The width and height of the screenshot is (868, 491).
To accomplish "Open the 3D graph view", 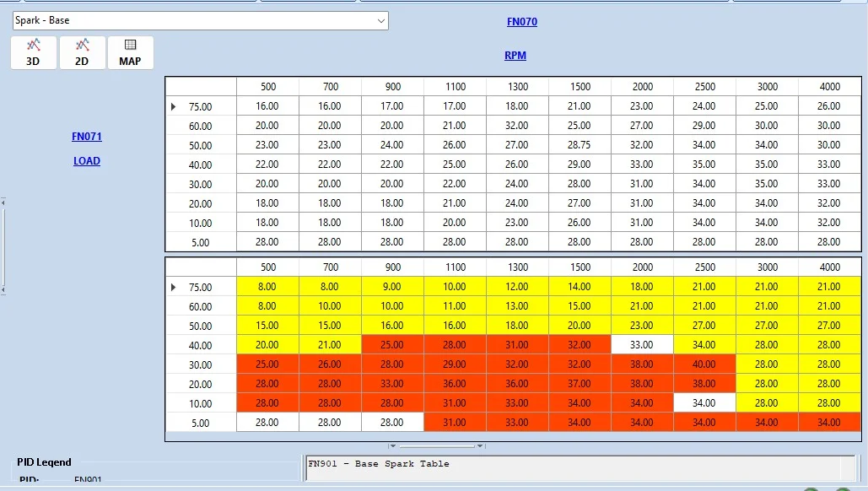I will point(33,52).
